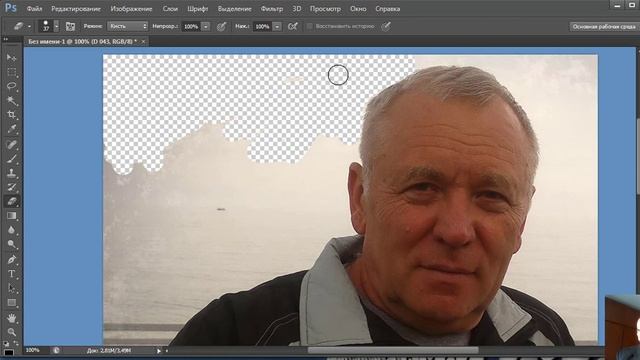640x360 pixels.
Task: Open the 'Шрифт' menu
Action: coord(198,9)
